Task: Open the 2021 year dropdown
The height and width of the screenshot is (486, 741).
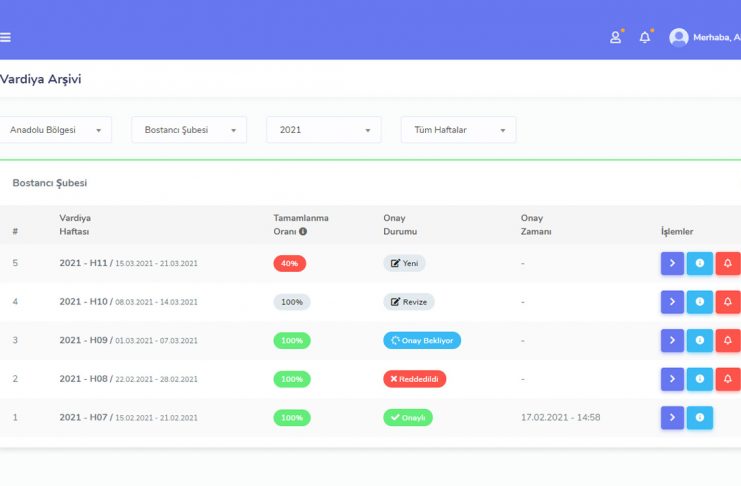Action: coord(324,130)
